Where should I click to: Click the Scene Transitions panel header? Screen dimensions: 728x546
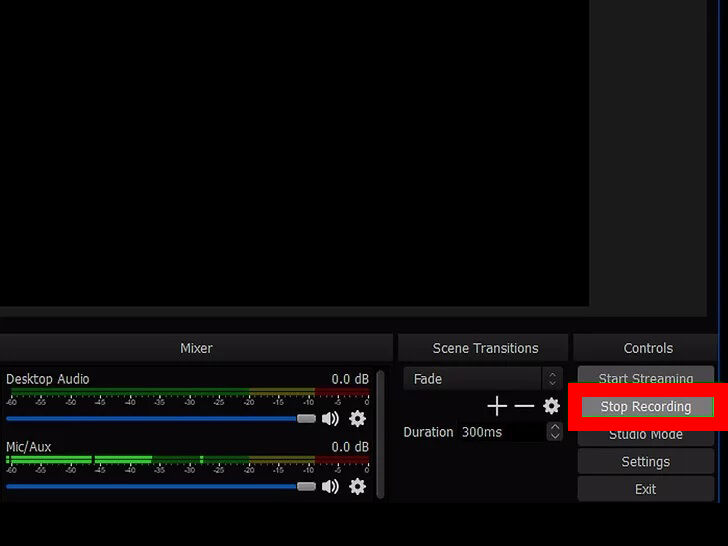click(485, 348)
